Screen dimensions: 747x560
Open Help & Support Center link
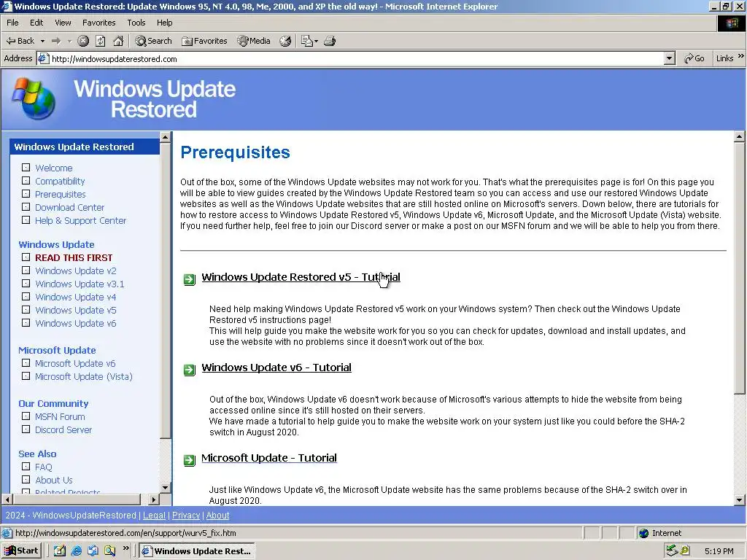pos(80,221)
